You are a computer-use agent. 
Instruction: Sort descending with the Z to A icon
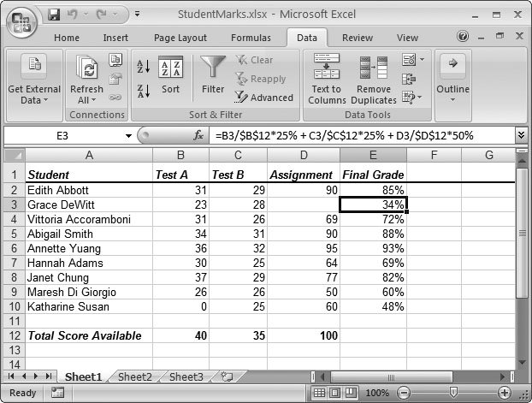coord(143,91)
